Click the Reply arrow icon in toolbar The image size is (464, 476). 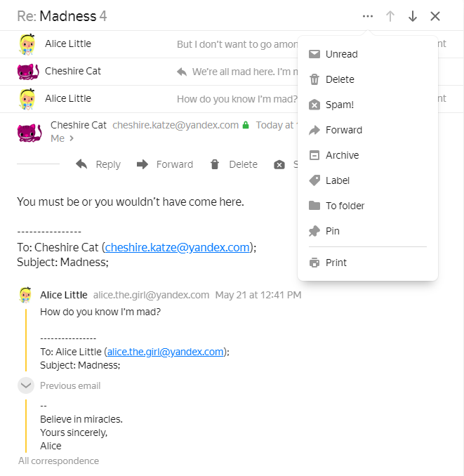pos(81,164)
